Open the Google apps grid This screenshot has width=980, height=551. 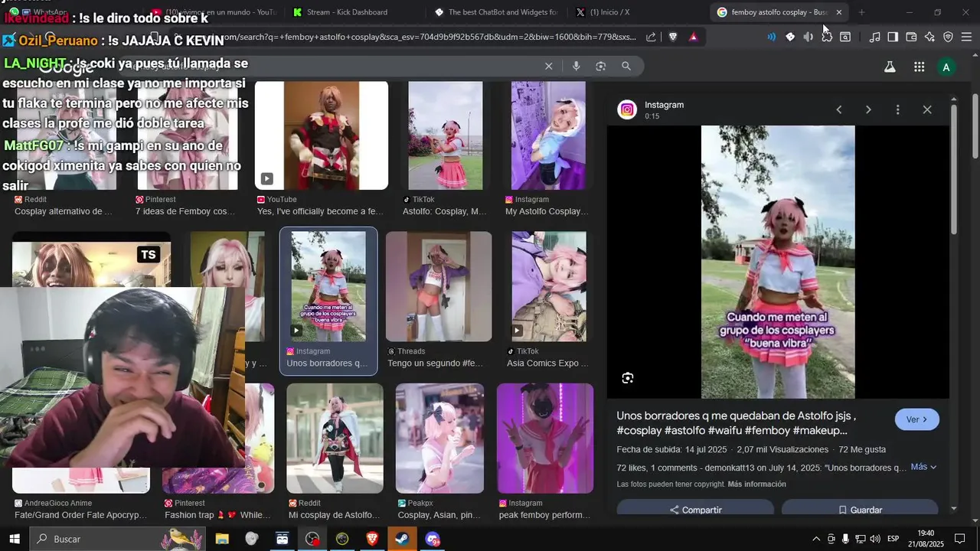tap(919, 67)
